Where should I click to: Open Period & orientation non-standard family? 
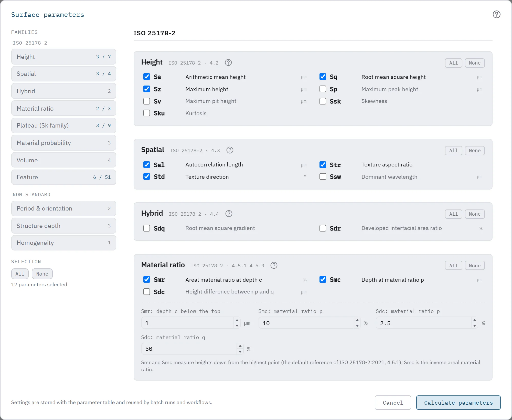[64, 208]
